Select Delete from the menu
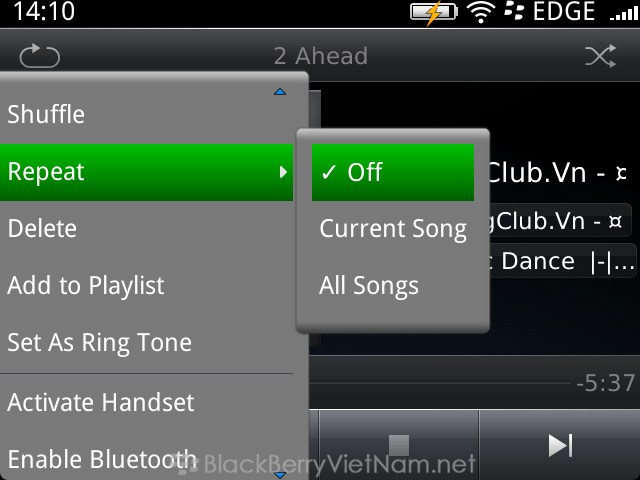 (147, 229)
